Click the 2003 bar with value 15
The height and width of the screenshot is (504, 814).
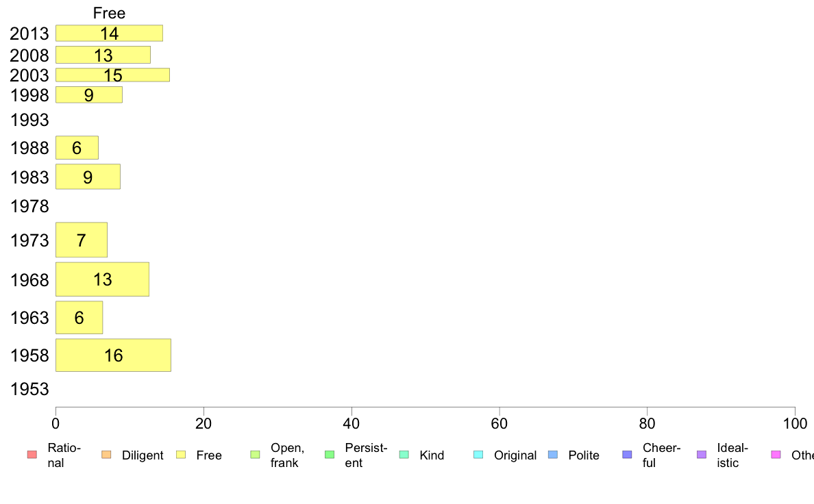click(x=112, y=75)
